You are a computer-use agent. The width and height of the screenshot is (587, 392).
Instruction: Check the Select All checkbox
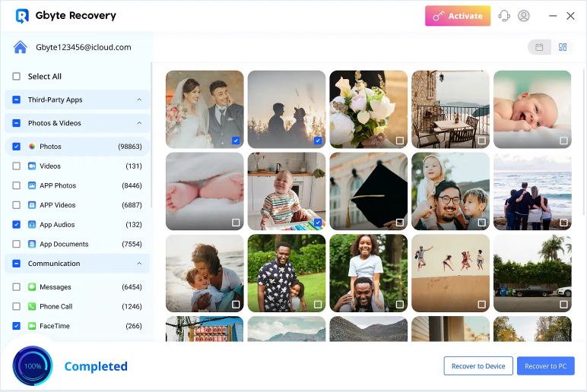pos(17,76)
